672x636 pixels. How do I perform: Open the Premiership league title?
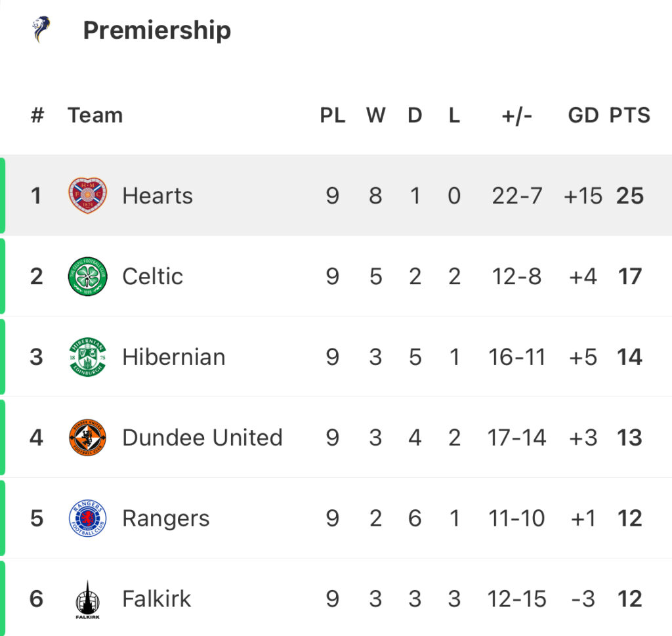click(x=157, y=30)
